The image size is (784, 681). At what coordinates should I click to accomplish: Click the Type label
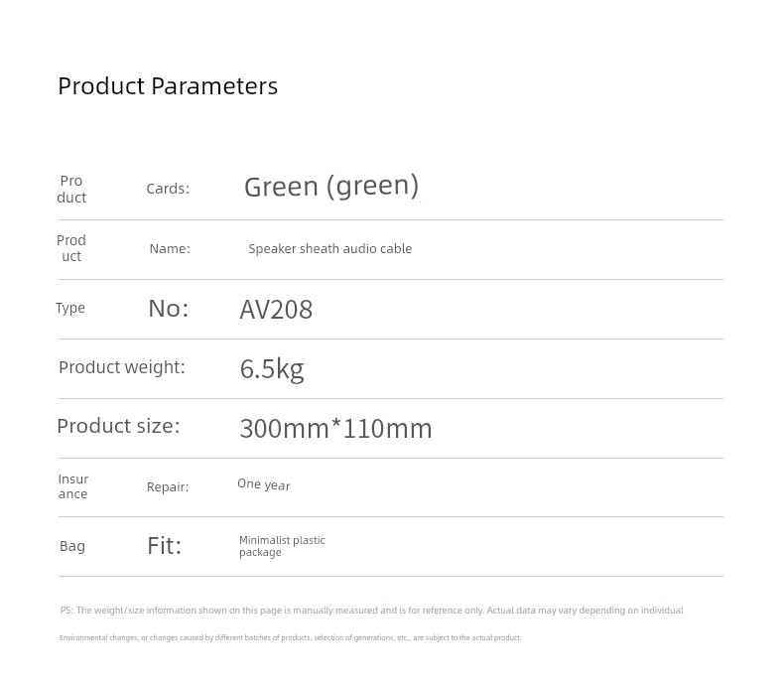point(70,308)
